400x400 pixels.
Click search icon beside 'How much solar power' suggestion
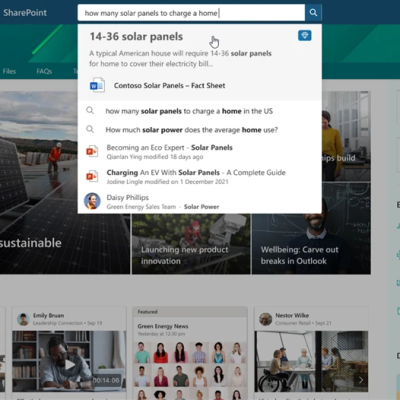[90, 129]
